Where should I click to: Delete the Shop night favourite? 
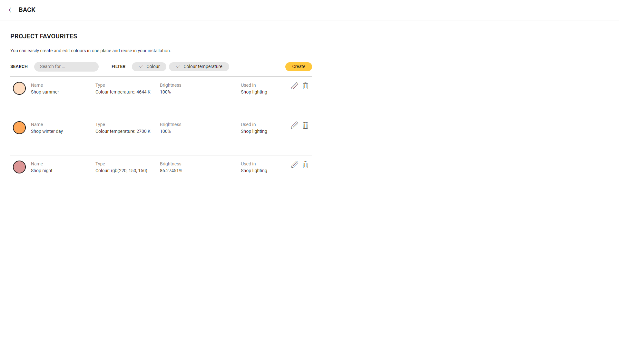(305, 164)
